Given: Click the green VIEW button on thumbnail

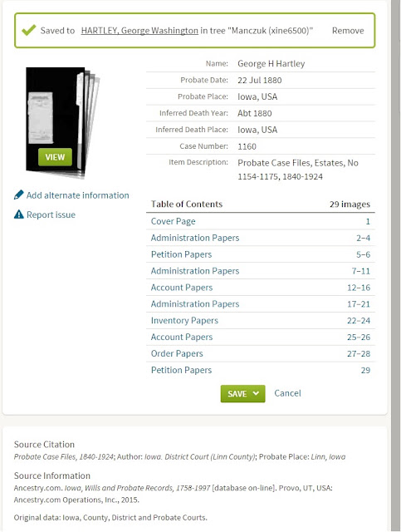Looking at the screenshot, I should point(55,157).
